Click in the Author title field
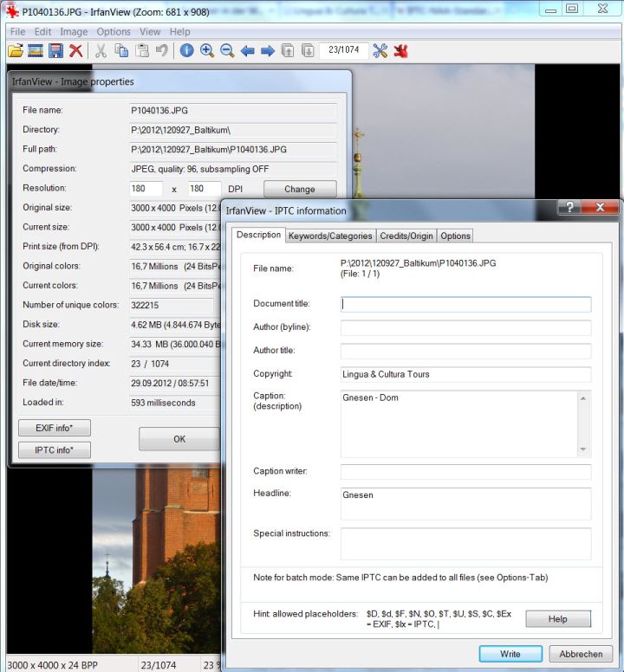The height and width of the screenshot is (672, 624). pos(465,351)
